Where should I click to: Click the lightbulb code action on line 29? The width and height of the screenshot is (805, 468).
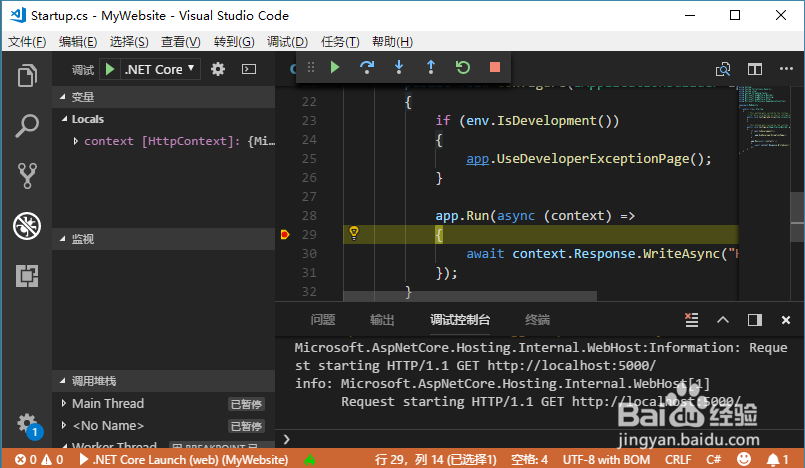tap(354, 233)
